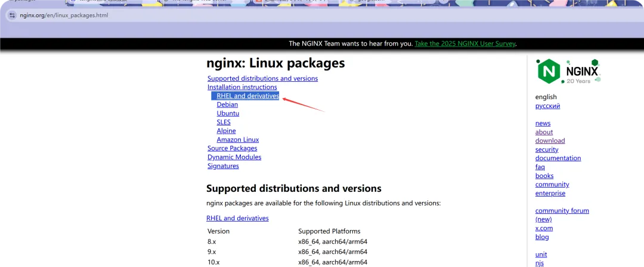
Task: Open the community sidebar link
Action: [552, 185]
